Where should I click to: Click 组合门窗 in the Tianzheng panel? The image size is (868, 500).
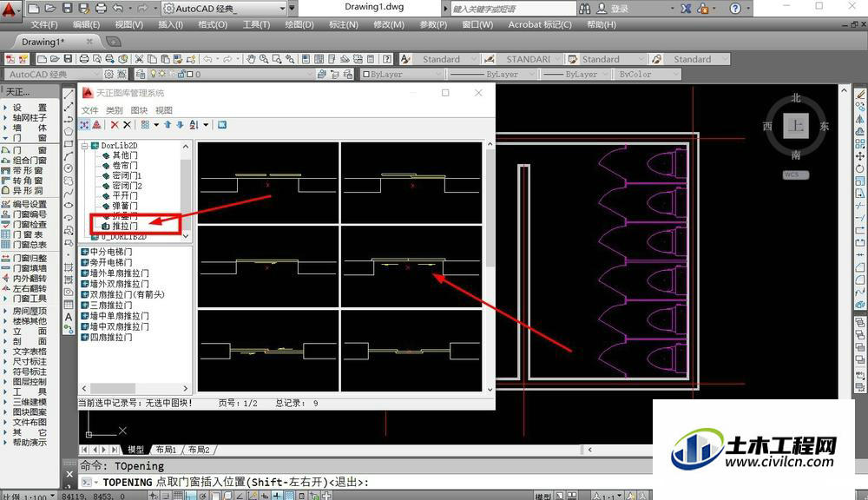pos(30,161)
